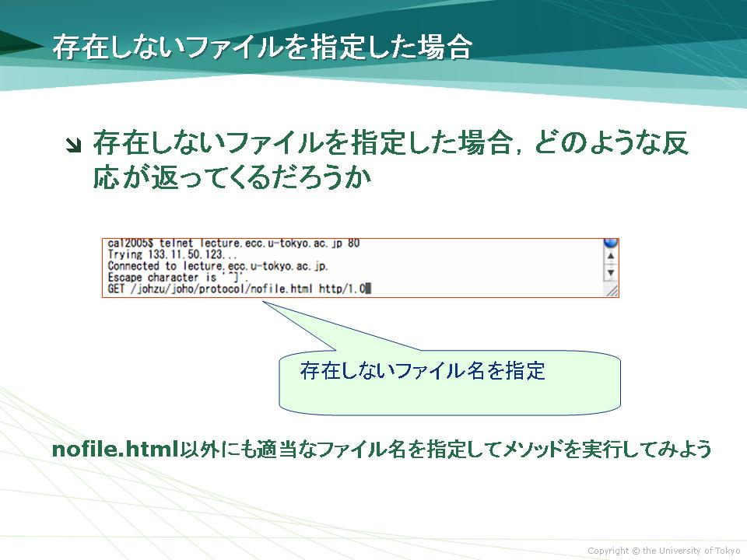The image size is (747, 560).
Task: Click the GET /johzu/joho/protocol/nofile.html command line
Action: pos(239,289)
